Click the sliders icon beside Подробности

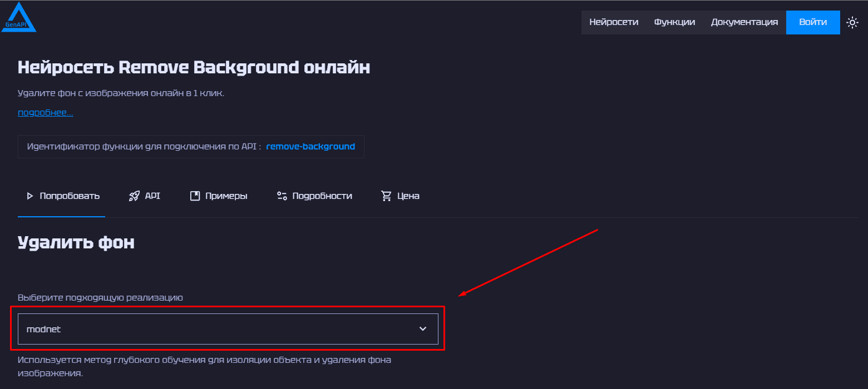[x=282, y=196]
